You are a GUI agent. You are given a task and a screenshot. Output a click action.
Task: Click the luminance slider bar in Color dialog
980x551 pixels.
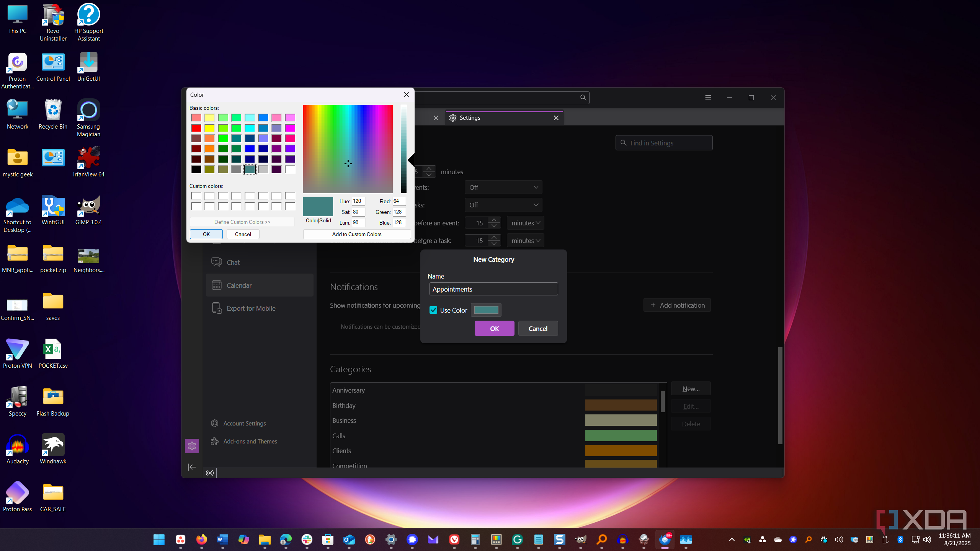pyautogui.click(x=403, y=149)
